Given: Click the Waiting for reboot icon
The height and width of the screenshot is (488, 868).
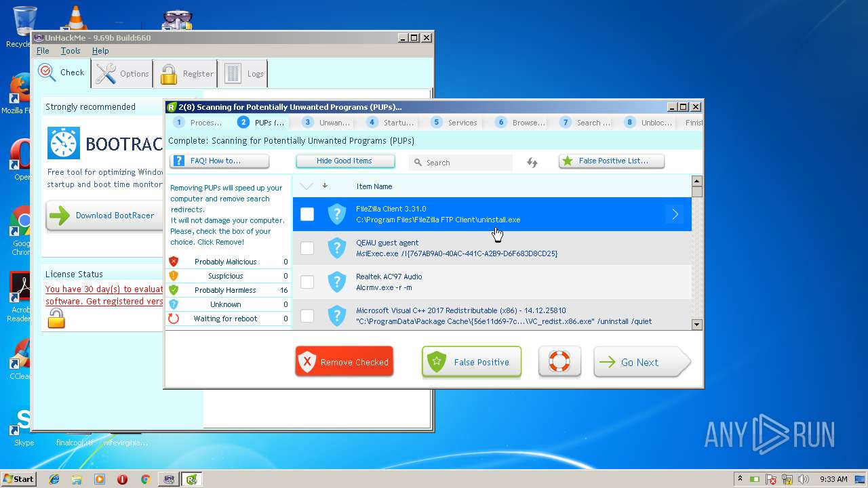Looking at the screenshot, I should click(174, 319).
